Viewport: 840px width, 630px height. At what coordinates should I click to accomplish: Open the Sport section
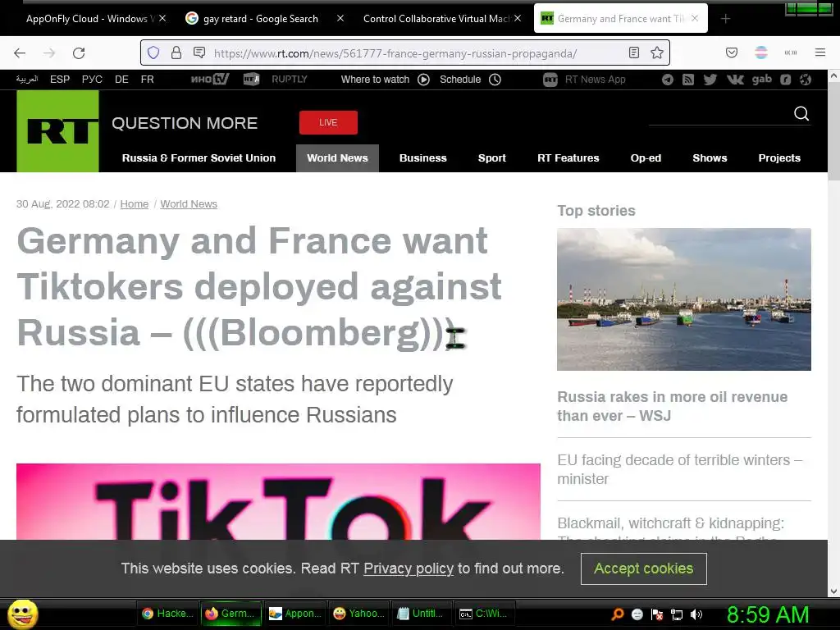(492, 158)
